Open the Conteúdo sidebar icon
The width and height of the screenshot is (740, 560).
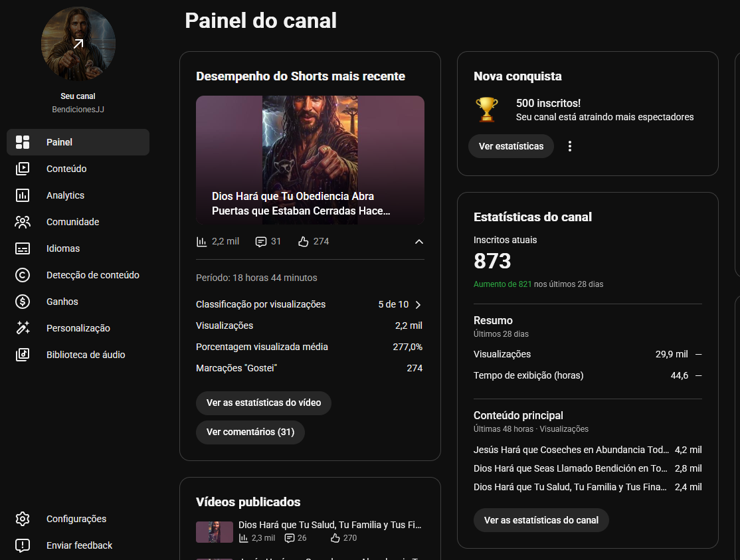[22, 169]
